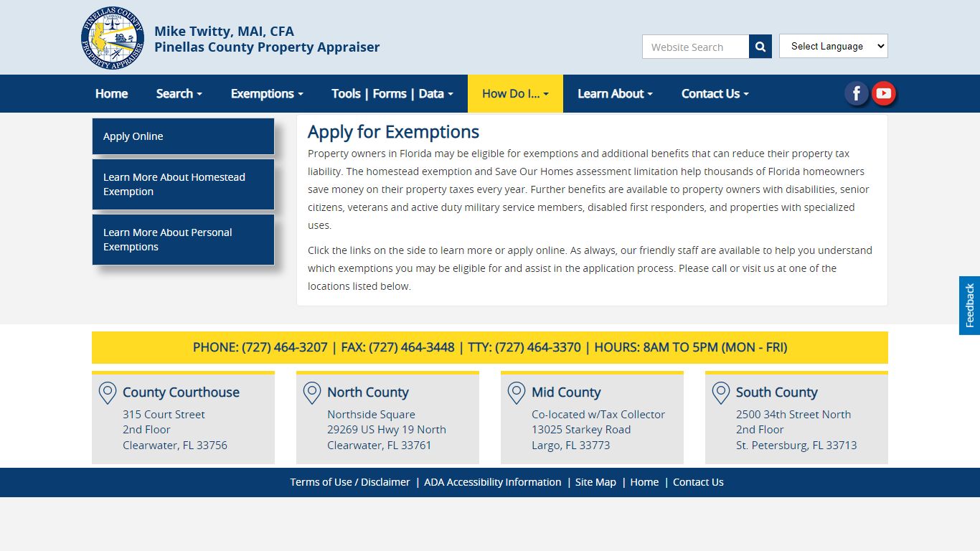
Task: Click the Pinellas County Property Appraiser seal logo
Action: [x=113, y=38]
